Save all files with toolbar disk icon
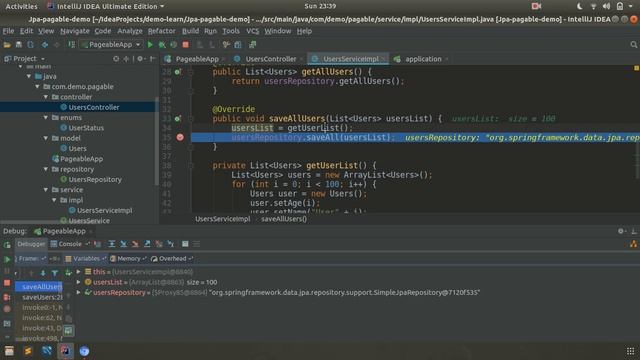640x360 pixels. (19, 44)
